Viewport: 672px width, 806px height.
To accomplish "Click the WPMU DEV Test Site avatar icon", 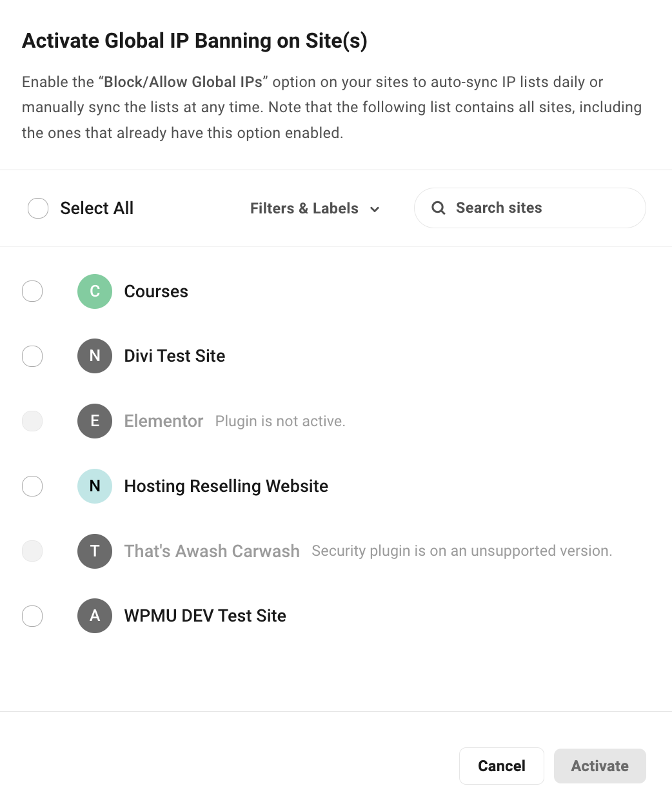I will (94, 616).
